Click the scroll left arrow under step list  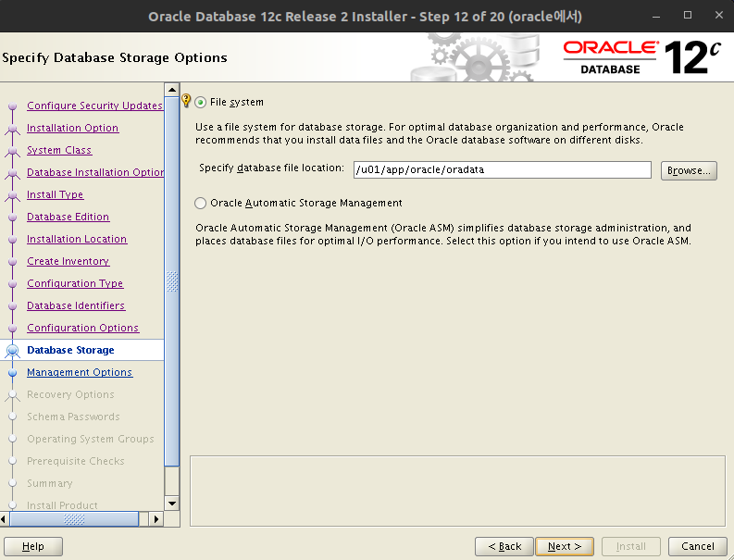click(x=4, y=518)
